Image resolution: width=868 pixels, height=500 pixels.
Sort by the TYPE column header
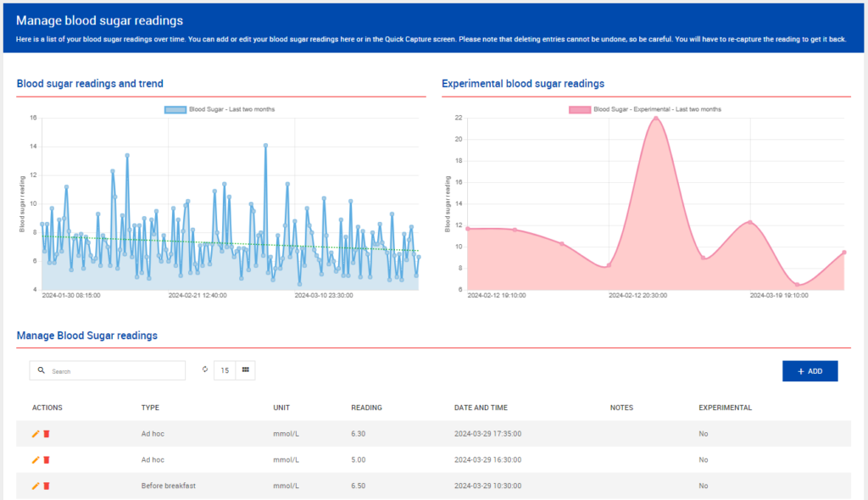150,408
